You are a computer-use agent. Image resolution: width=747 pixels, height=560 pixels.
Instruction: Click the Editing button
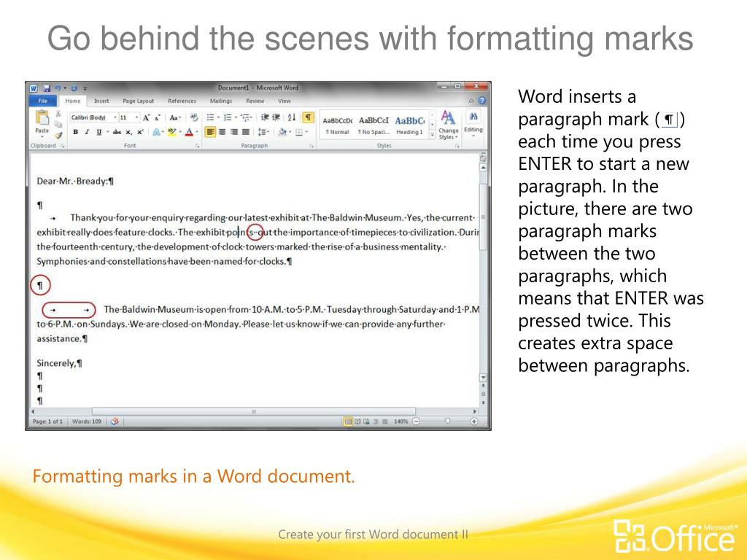(473, 124)
